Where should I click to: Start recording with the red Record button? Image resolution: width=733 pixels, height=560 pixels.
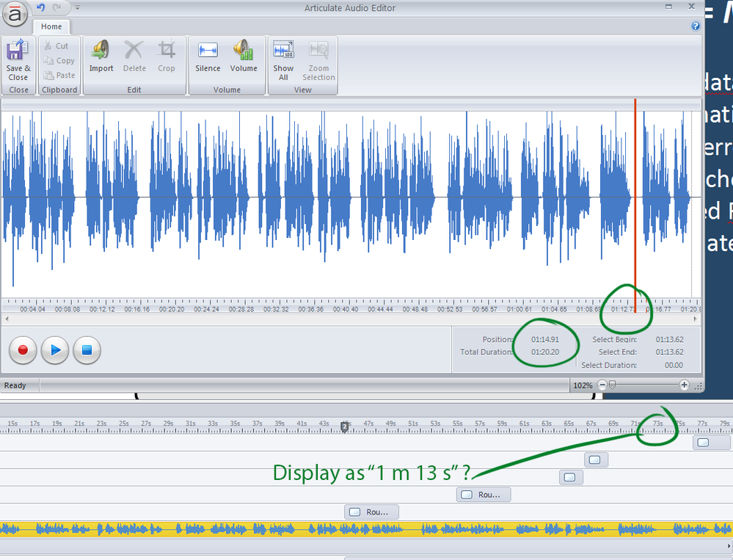(23, 350)
